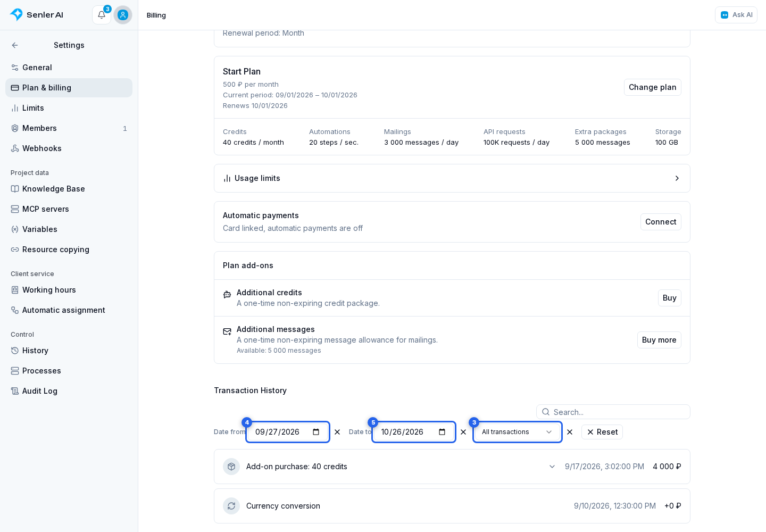Open the Date to calendar picker
766x532 pixels.
(x=442, y=432)
